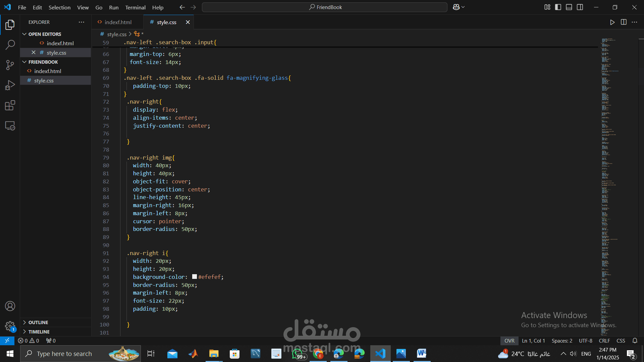644x362 pixels.
Task: Click the FriendBook command center search box
Action: [x=325, y=7]
